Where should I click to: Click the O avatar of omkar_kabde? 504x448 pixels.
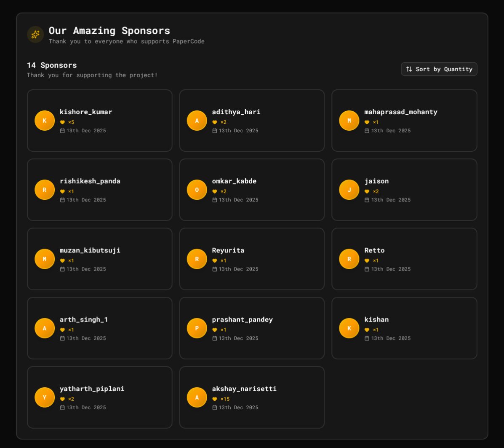coord(197,190)
